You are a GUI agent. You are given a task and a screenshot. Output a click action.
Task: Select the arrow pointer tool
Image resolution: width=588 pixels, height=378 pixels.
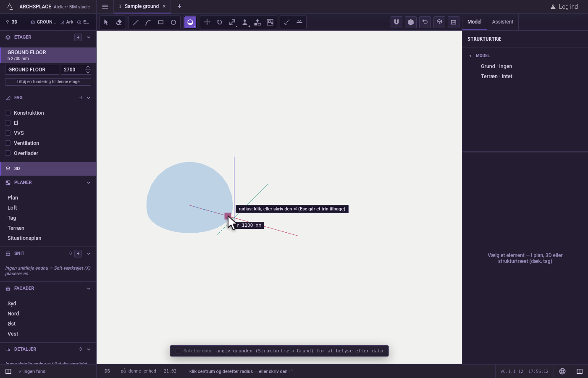[x=106, y=22]
